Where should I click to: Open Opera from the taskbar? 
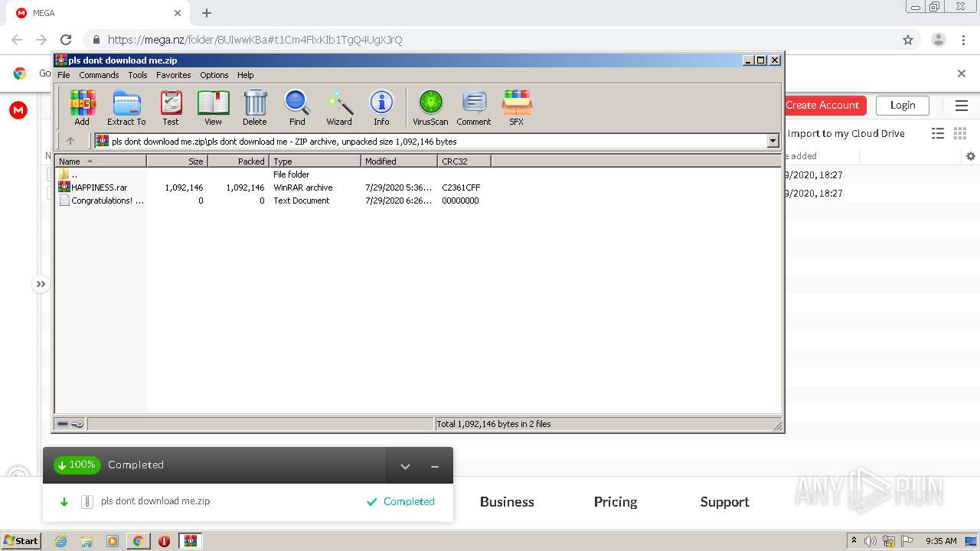tap(164, 541)
